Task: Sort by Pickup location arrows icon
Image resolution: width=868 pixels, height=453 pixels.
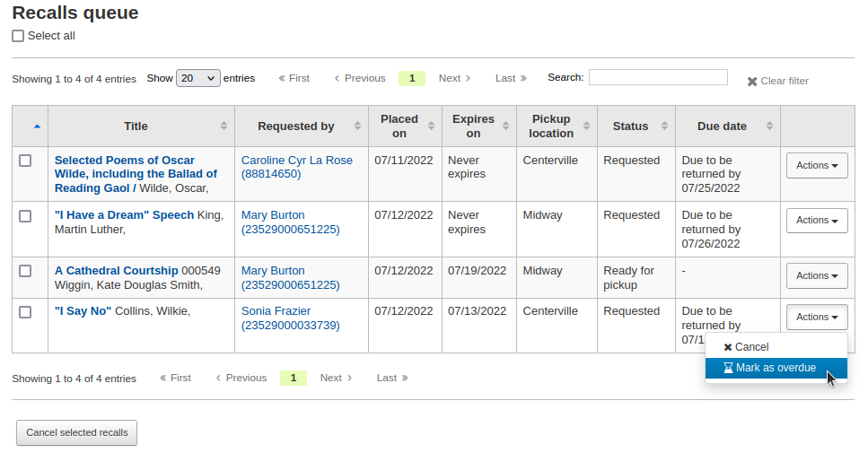Action: (x=586, y=126)
